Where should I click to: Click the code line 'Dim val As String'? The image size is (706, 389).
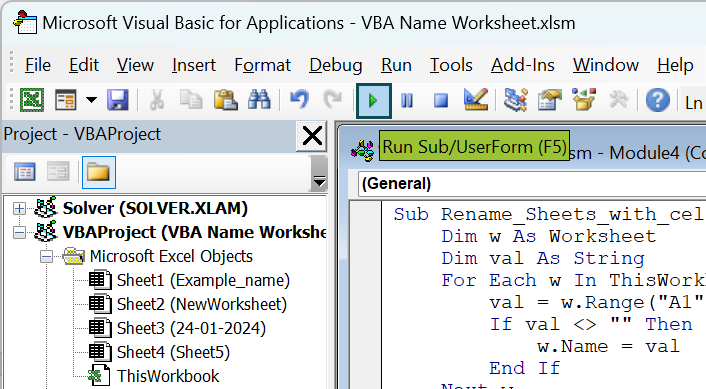[x=543, y=258]
